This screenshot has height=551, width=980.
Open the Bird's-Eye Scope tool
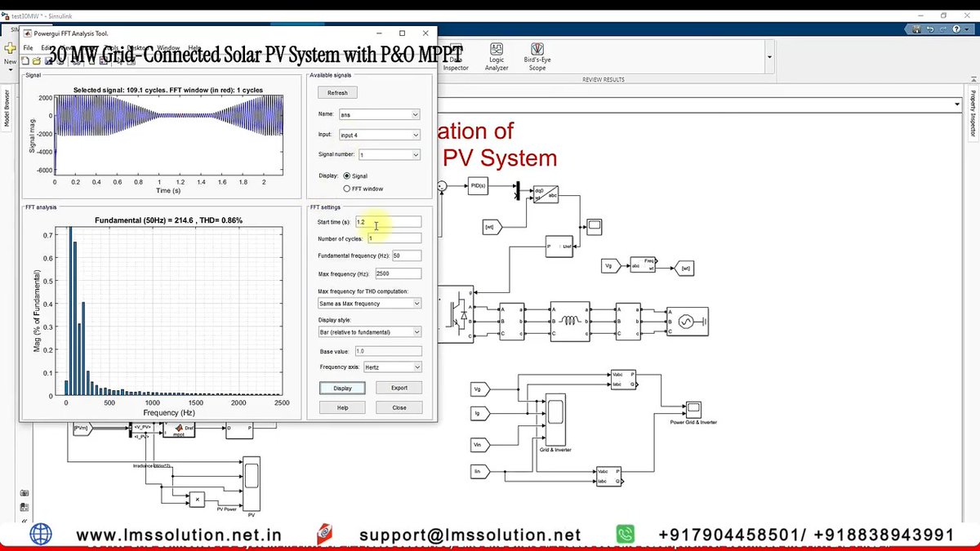[537, 56]
